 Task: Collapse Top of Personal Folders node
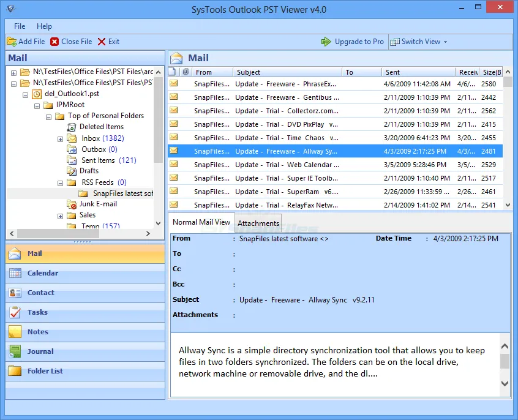(x=48, y=117)
